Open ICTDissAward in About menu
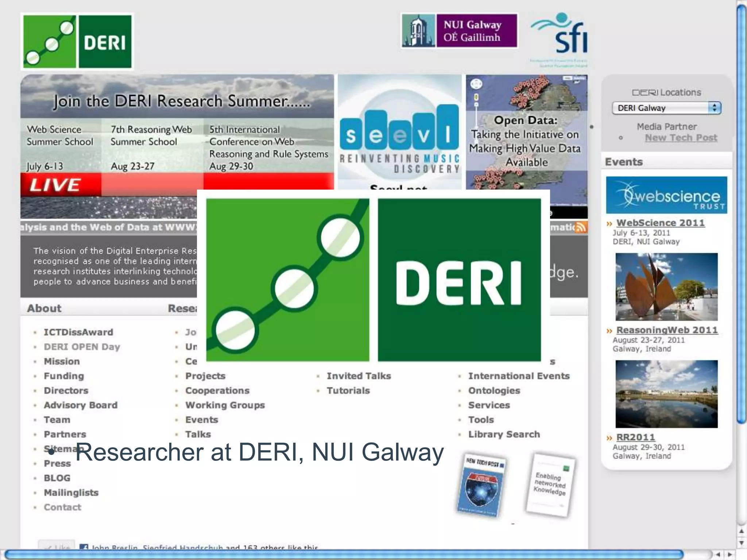This screenshot has width=747, height=560. click(78, 332)
